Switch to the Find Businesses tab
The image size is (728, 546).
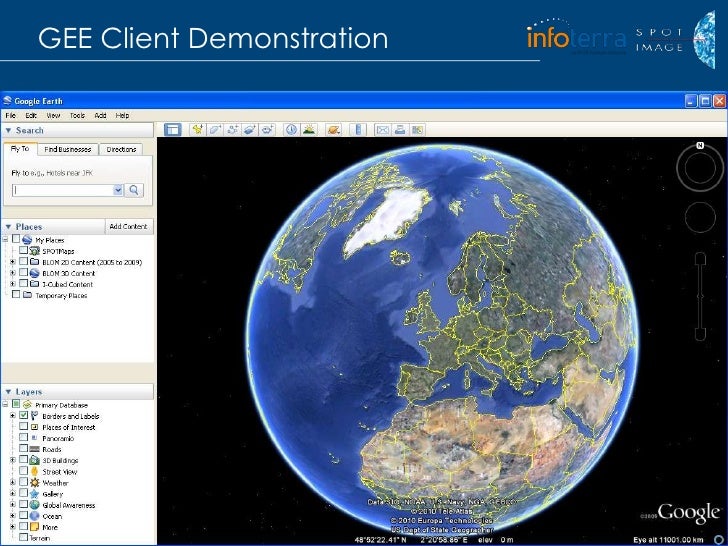click(x=69, y=149)
